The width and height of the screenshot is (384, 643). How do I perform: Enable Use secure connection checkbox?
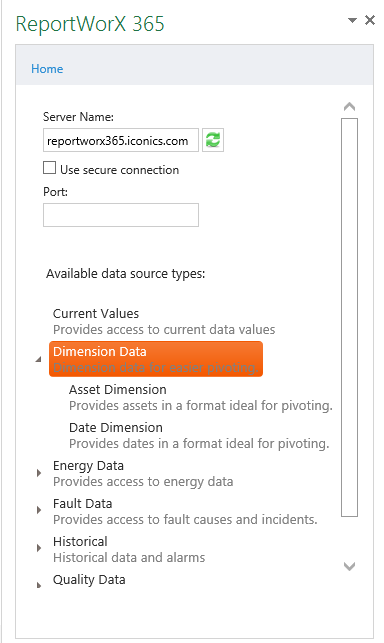point(50,168)
